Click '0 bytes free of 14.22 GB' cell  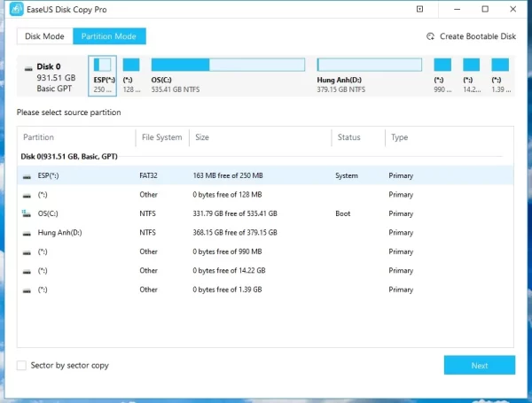pos(229,270)
